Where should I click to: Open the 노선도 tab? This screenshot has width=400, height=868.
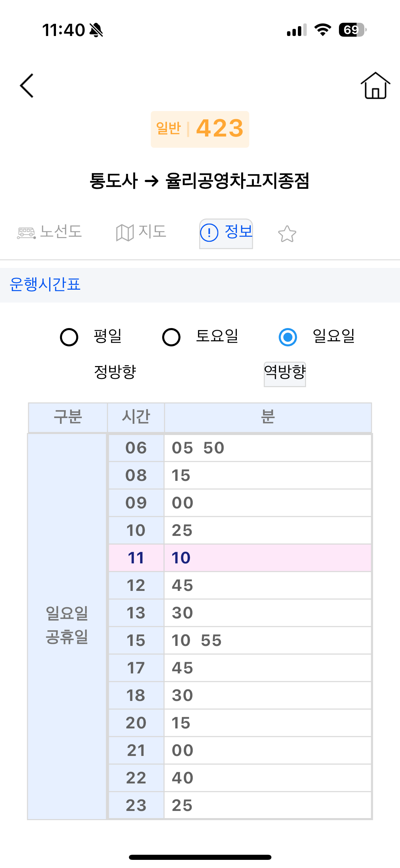click(x=50, y=232)
